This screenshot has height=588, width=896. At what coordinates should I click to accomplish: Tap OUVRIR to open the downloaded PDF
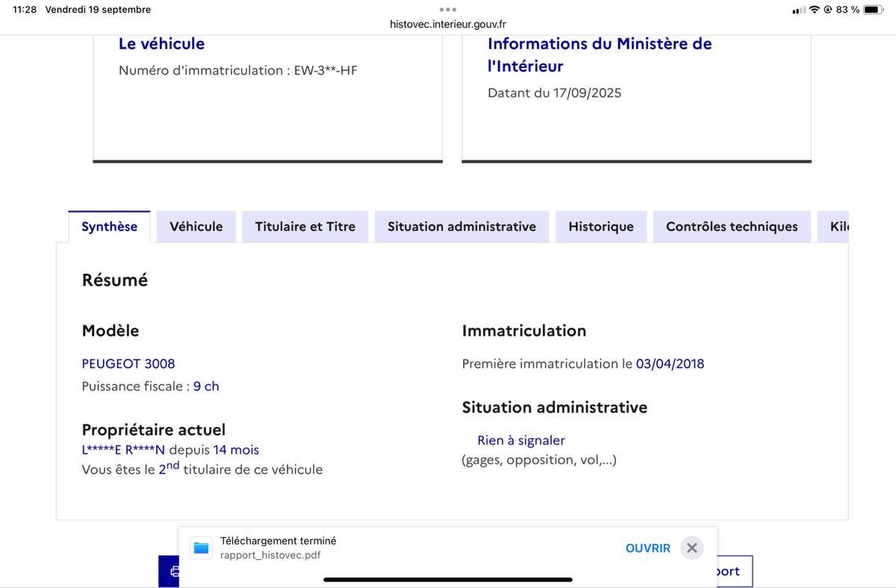pyautogui.click(x=648, y=548)
